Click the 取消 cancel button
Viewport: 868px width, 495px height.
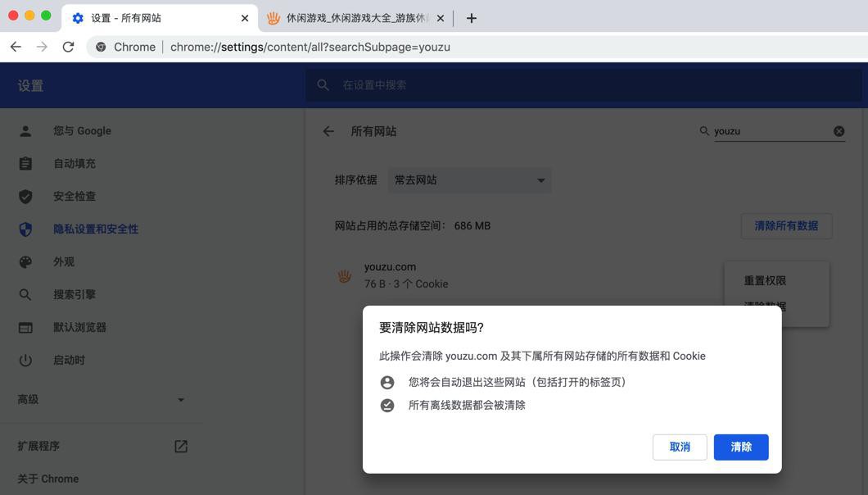tap(680, 447)
